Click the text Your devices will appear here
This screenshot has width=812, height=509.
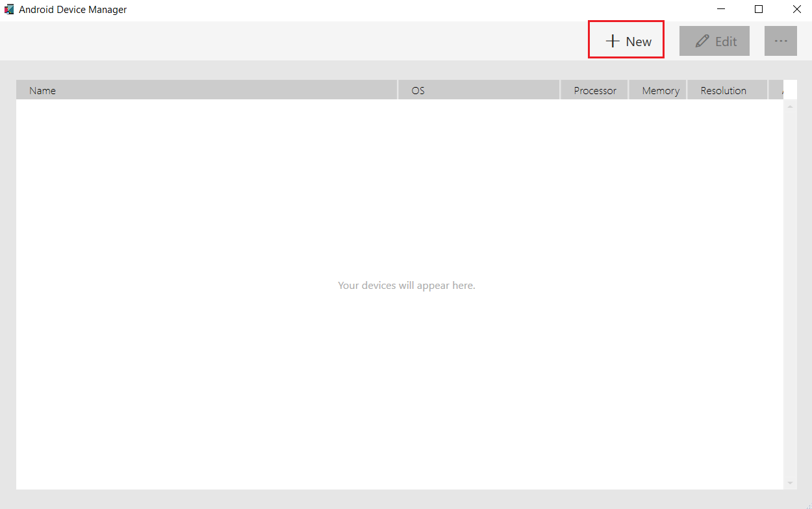406,285
